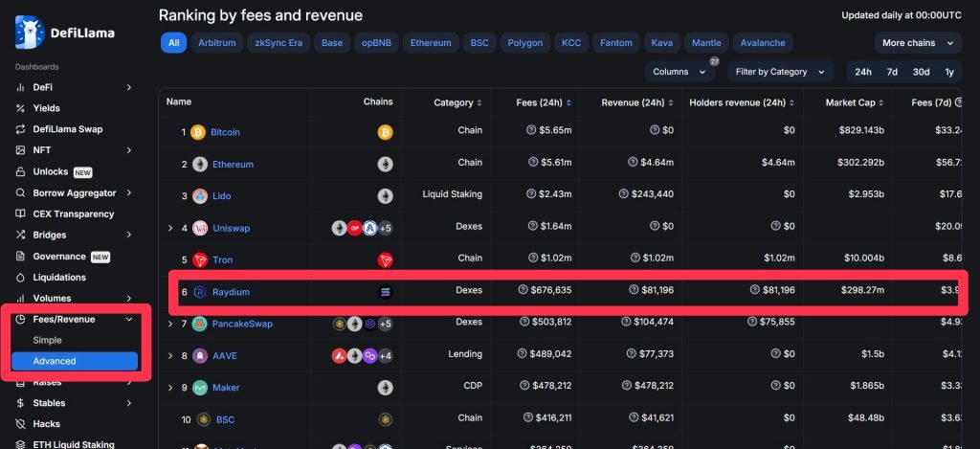Switch time range to 30d
This screenshot has width=980, height=449.
pos(920,72)
